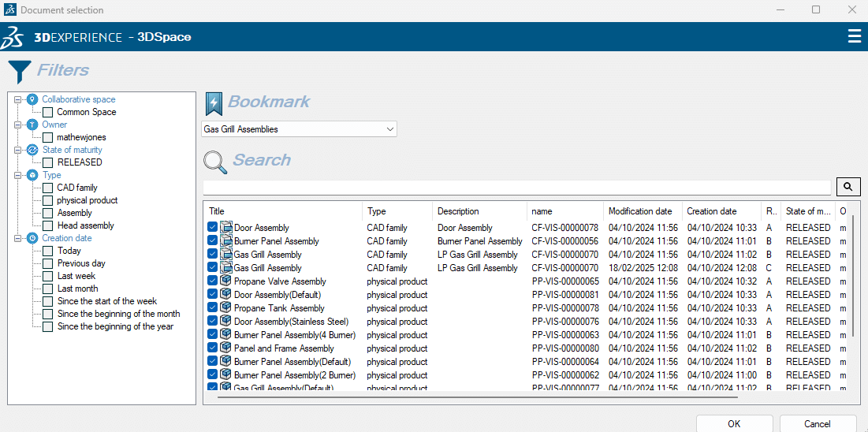Click the icon of Burner Panel Assembly(2 Burner)
The width and height of the screenshot is (868, 432).
tap(225, 374)
